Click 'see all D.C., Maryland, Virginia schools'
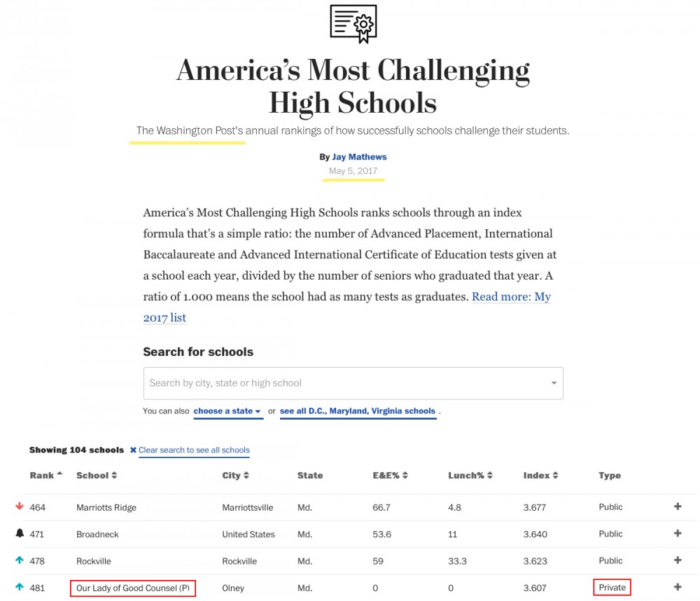 358,411
